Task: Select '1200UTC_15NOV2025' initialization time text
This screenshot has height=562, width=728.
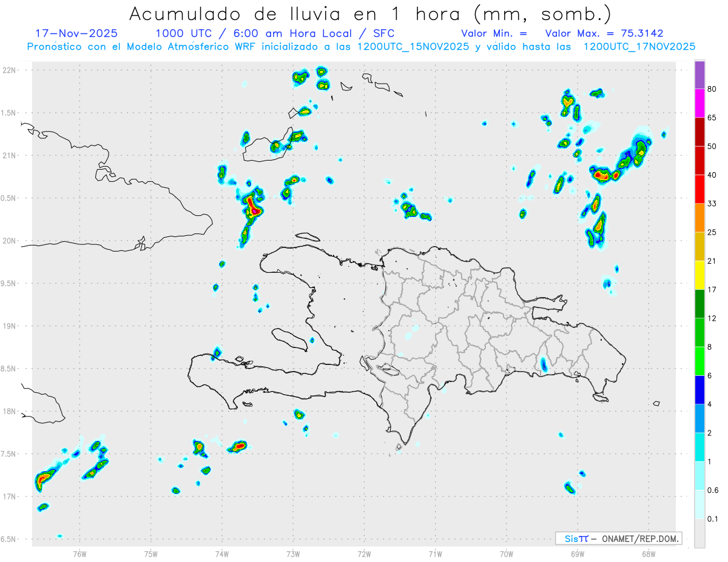Action: pos(414,47)
